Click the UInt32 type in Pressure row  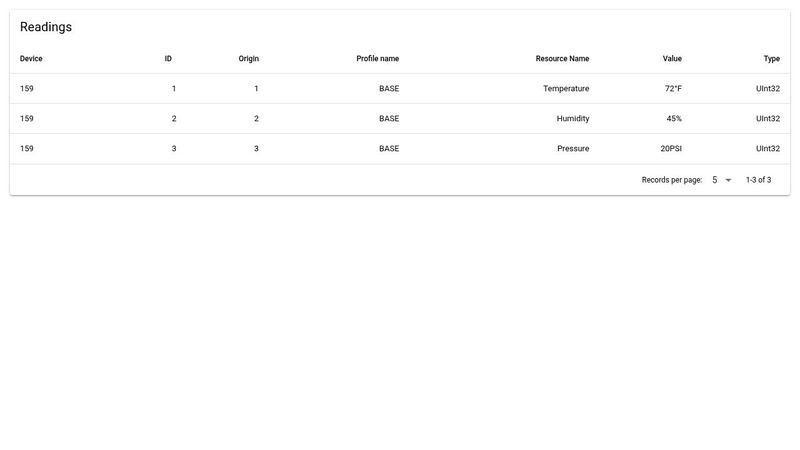767,149
